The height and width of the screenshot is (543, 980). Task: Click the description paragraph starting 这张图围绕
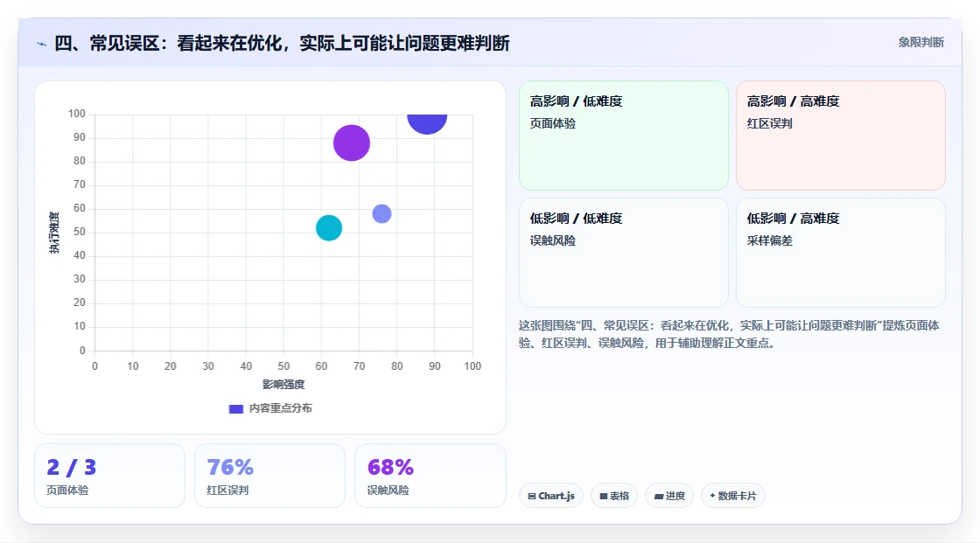729,334
